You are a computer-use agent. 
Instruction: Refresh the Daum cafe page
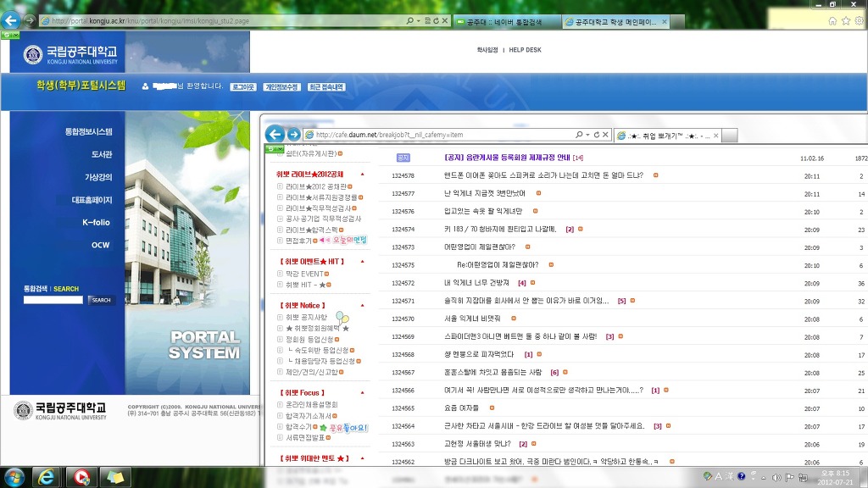597,135
